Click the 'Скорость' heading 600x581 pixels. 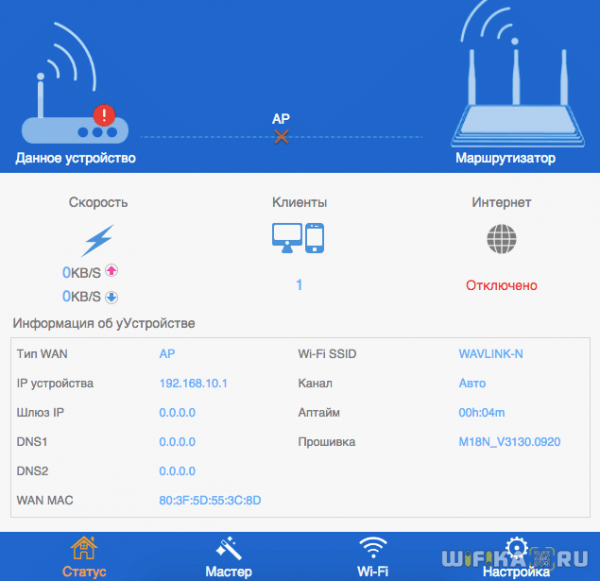[x=98, y=202]
